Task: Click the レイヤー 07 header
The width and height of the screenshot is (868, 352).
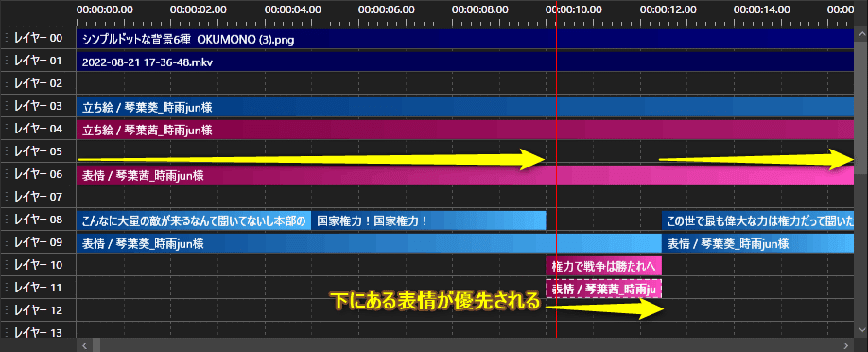Action: click(x=38, y=198)
